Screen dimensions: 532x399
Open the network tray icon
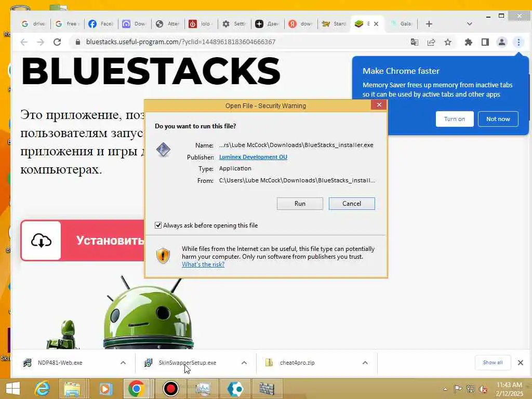tap(470, 389)
